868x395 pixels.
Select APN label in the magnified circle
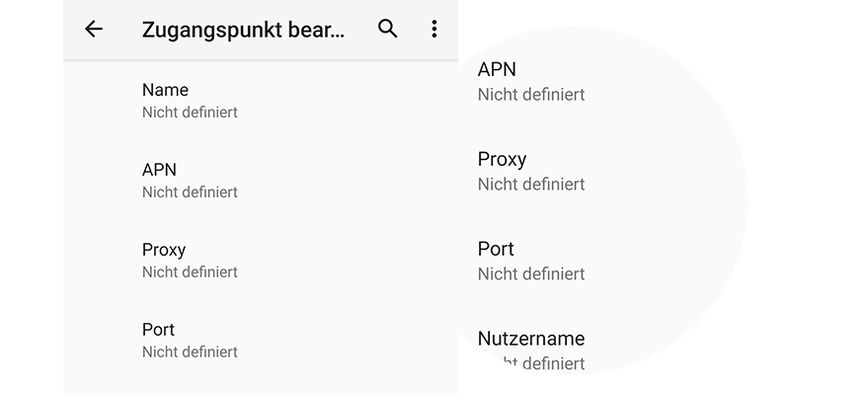497,69
